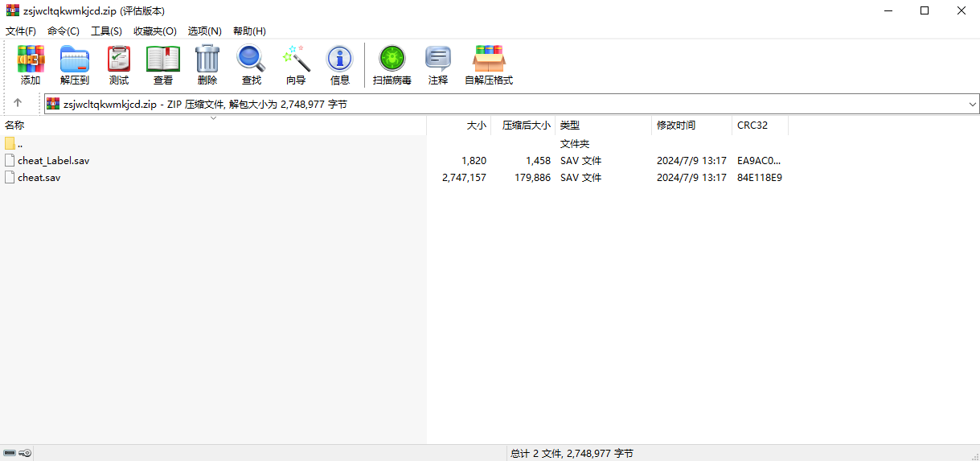The height and width of the screenshot is (461, 980).
Task: Click the cheat_Label.sav file icon
Action: tap(10, 160)
